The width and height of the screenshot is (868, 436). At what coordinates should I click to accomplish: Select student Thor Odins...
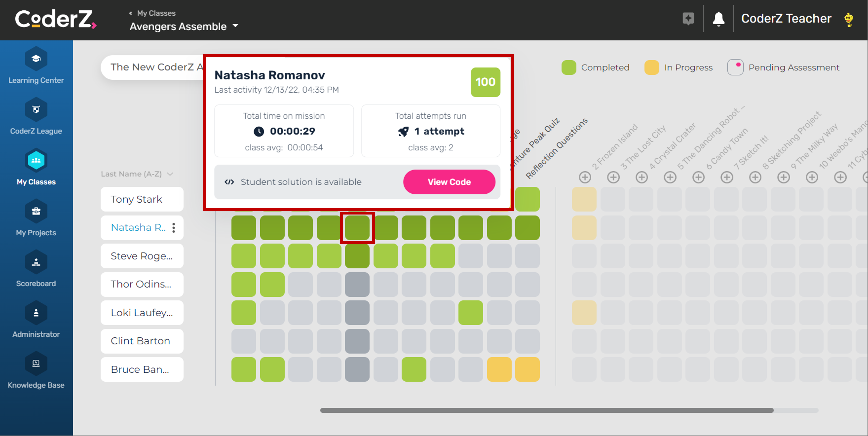click(142, 284)
